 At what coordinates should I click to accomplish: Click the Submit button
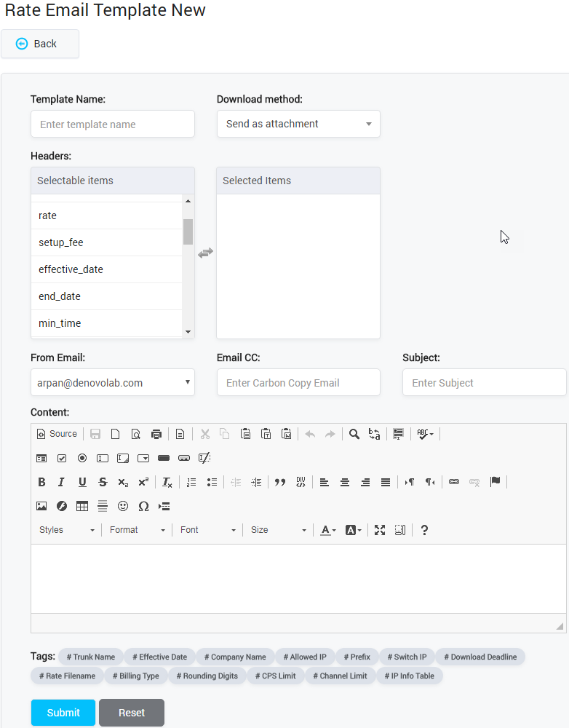point(63,712)
